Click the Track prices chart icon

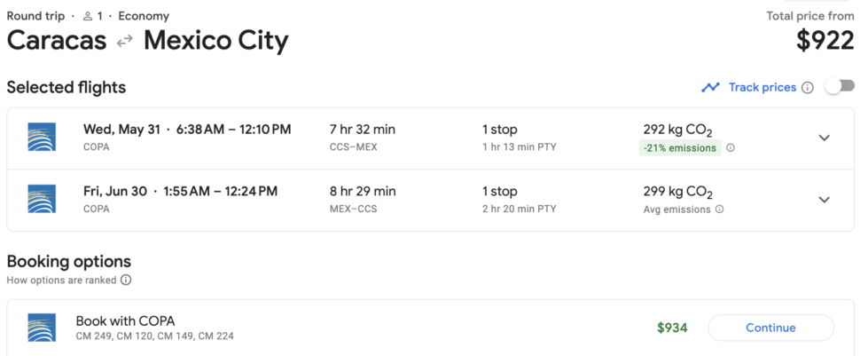click(710, 88)
